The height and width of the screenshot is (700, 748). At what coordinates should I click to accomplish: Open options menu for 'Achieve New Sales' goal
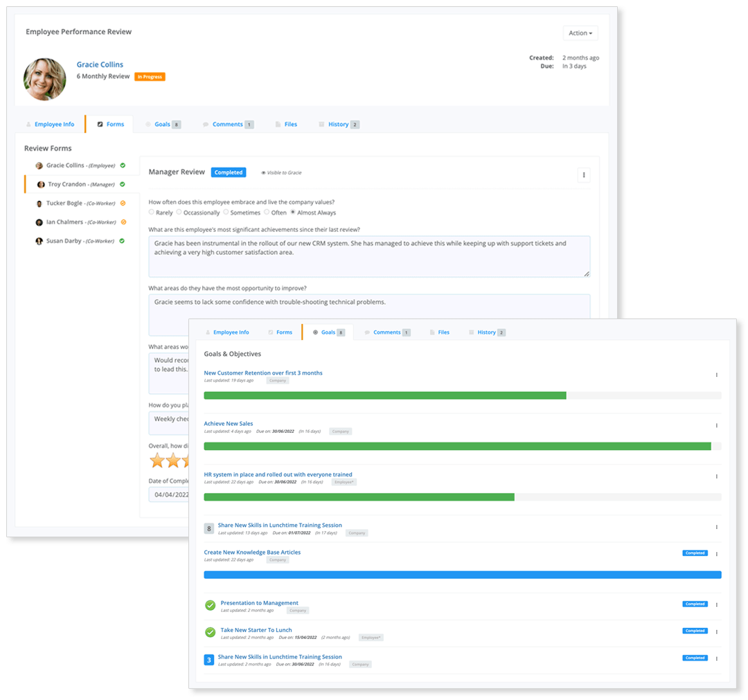pyautogui.click(x=716, y=424)
